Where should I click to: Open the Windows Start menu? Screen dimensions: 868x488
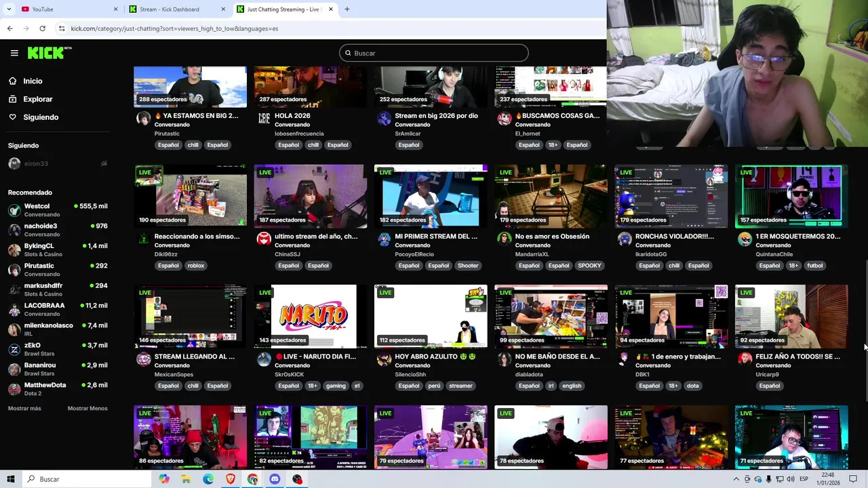tap(10, 479)
